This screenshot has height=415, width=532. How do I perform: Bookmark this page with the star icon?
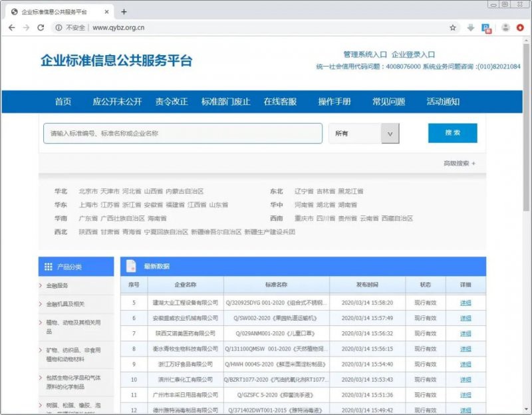[x=453, y=28]
